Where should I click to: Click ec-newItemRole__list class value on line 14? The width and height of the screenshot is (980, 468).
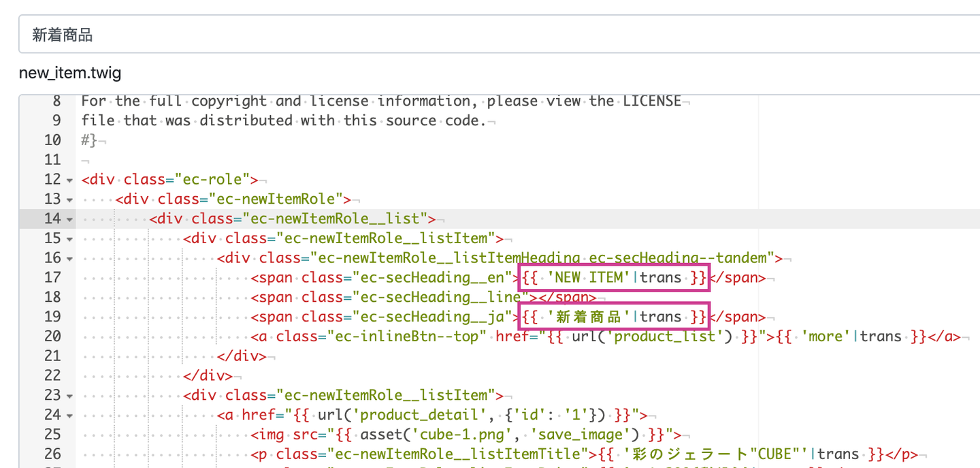pyautogui.click(x=335, y=219)
